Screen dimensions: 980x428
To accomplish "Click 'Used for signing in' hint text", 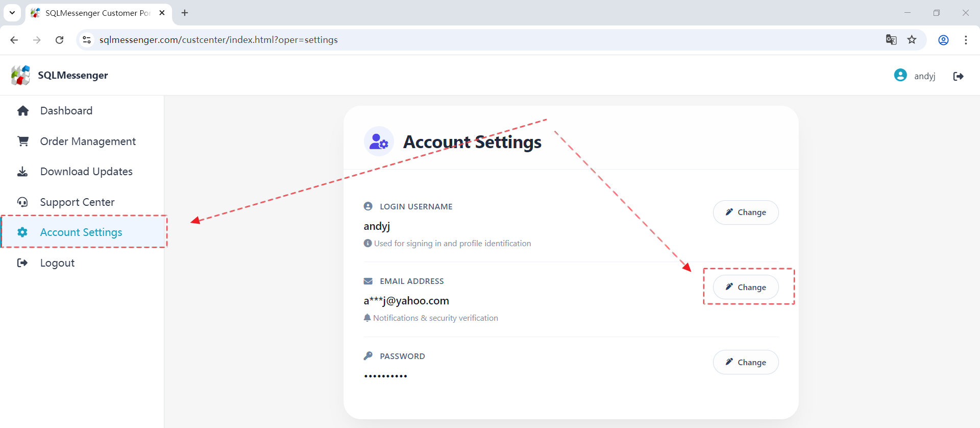I will [452, 243].
